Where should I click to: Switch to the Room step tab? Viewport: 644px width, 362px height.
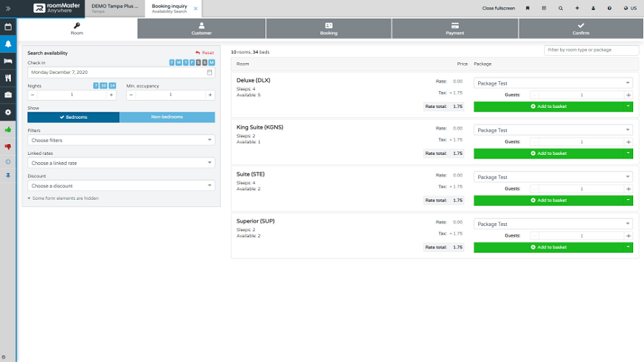pyautogui.click(x=77, y=29)
